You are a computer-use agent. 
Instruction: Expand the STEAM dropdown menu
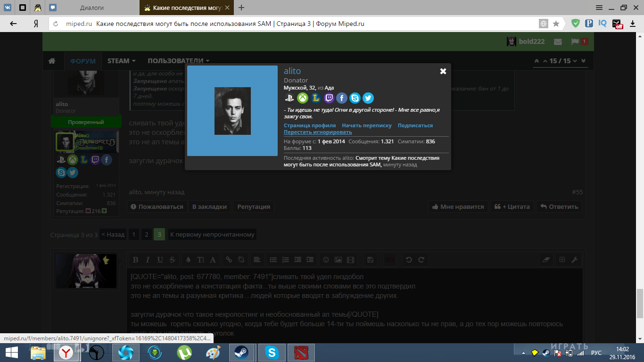[x=122, y=61]
